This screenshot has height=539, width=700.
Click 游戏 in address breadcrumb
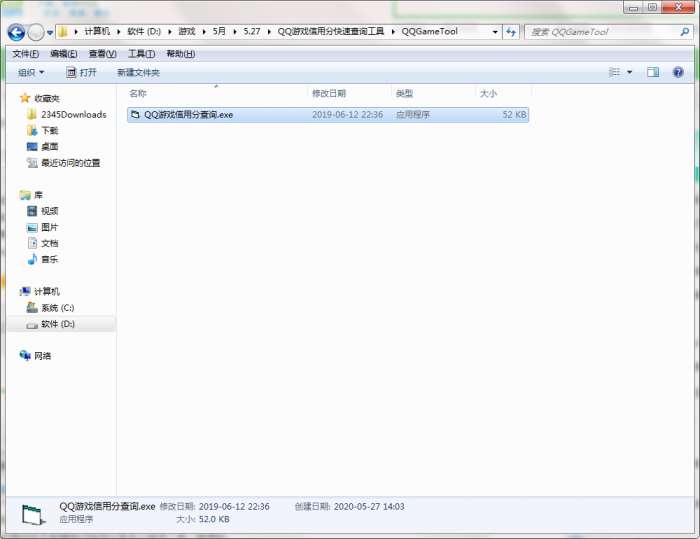pos(187,32)
